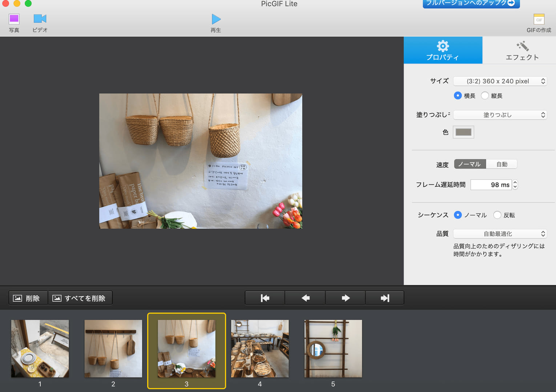Go to previous frame arrow

[x=305, y=298]
